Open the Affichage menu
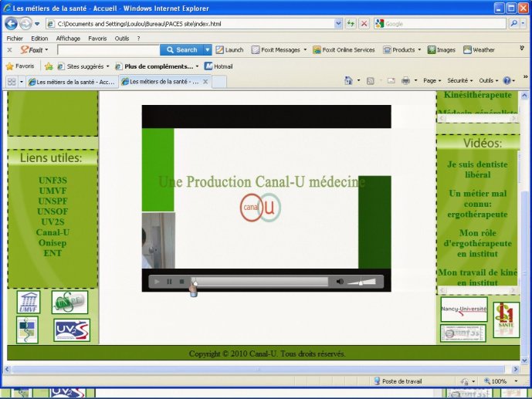This screenshot has height=399, width=532. pyautogui.click(x=68, y=39)
